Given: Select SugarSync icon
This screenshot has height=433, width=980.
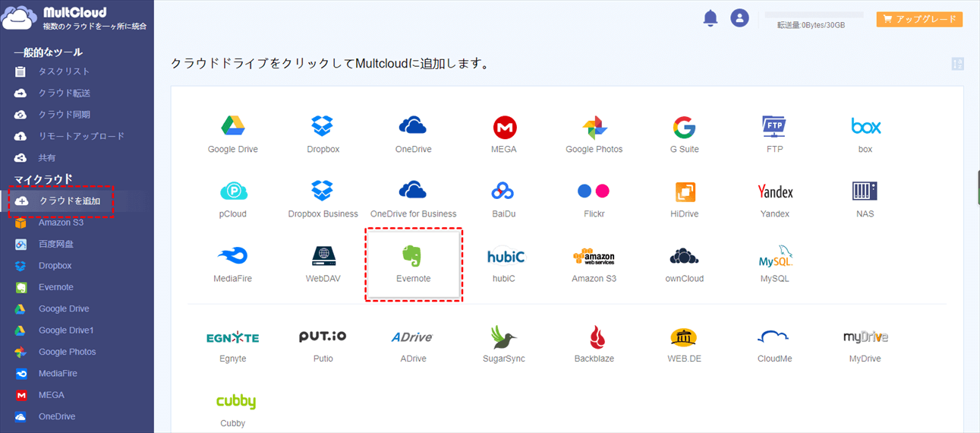Looking at the screenshot, I should [x=504, y=345].
